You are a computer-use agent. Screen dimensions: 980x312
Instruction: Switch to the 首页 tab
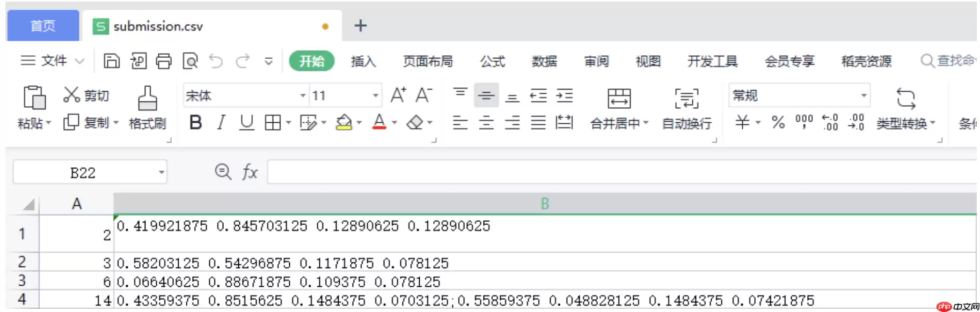(x=43, y=26)
